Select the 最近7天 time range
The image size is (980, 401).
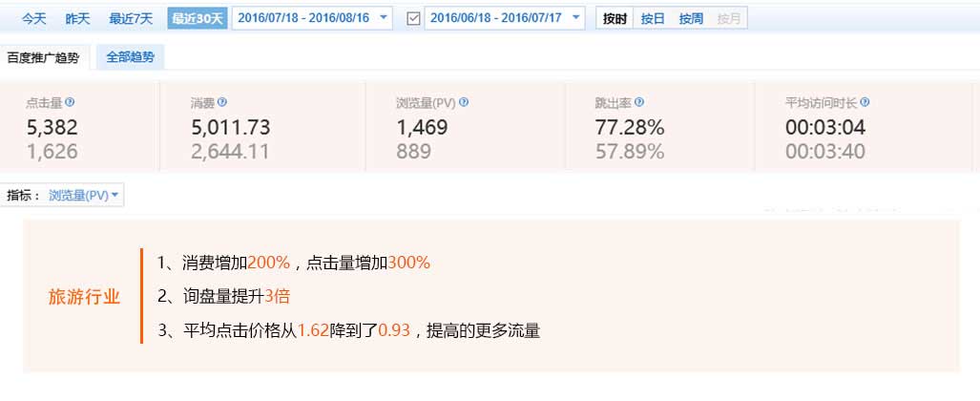pos(131,18)
